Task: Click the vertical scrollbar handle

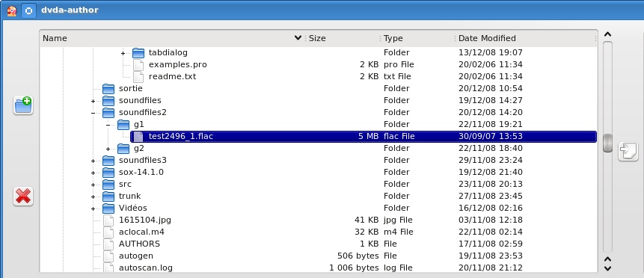Action: pyautogui.click(x=608, y=143)
